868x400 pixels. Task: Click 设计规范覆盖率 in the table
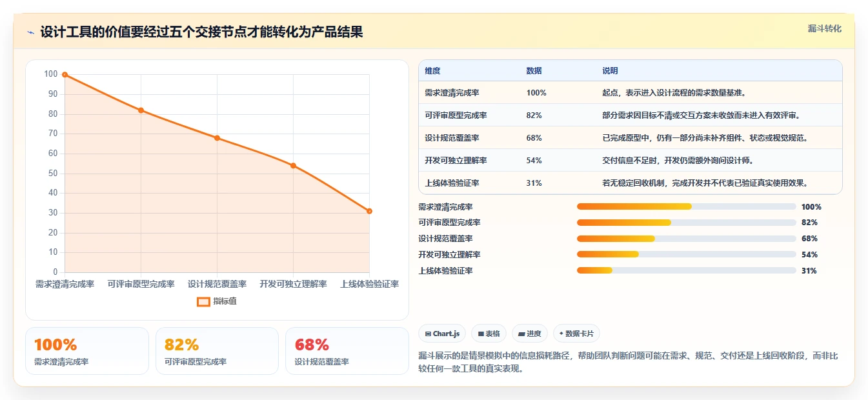[452, 138]
